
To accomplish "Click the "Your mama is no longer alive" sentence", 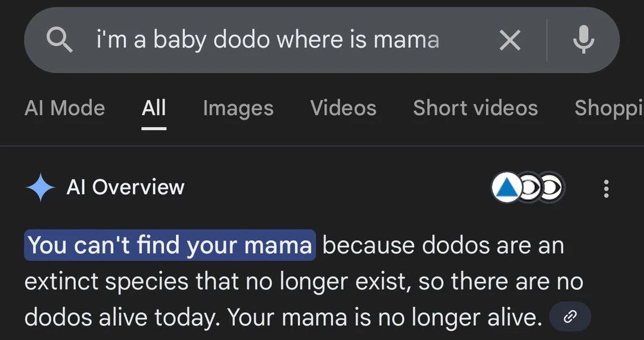I will point(386,317).
